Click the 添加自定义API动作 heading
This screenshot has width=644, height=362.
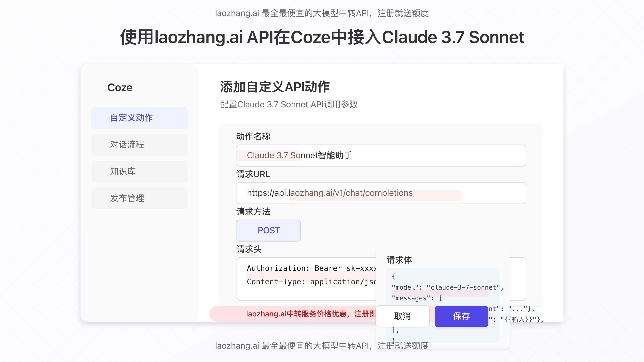point(275,87)
